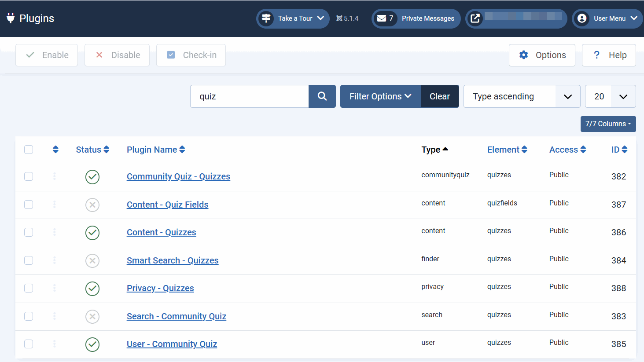Image resolution: width=644 pixels, height=362 pixels.
Task: Click the external site preview icon
Action: coord(475,18)
